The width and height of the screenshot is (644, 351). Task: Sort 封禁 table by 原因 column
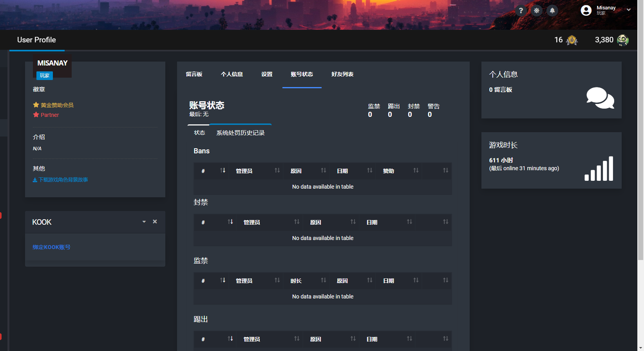point(331,222)
